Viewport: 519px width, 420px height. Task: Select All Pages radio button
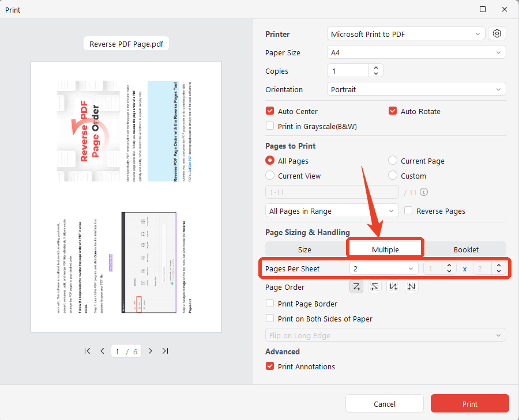[270, 160]
